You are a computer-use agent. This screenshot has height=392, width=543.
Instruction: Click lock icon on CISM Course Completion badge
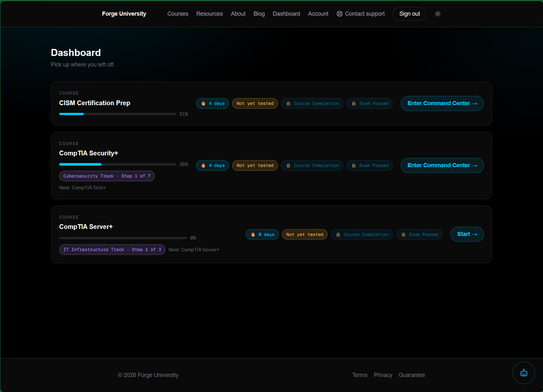(x=288, y=103)
